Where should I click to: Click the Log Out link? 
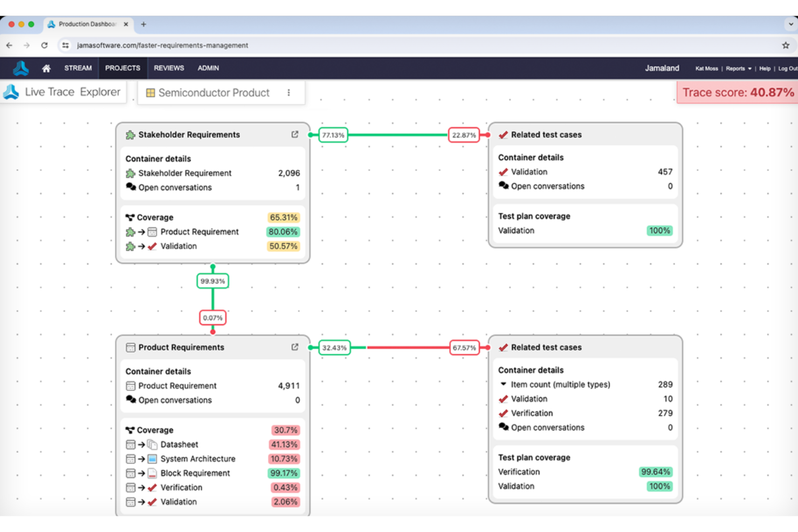coord(788,68)
